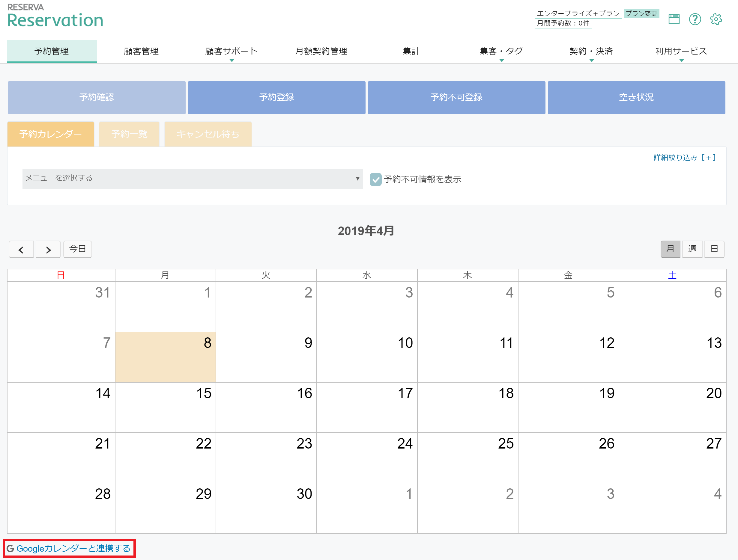This screenshot has width=738, height=560.
Task: Click the Google G icon
Action: [10, 548]
